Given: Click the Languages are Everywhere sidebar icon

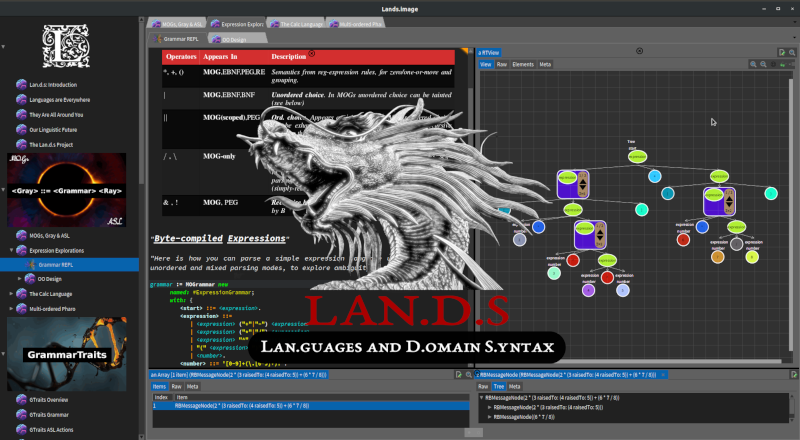Looking at the screenshot, I should point(21,100).
